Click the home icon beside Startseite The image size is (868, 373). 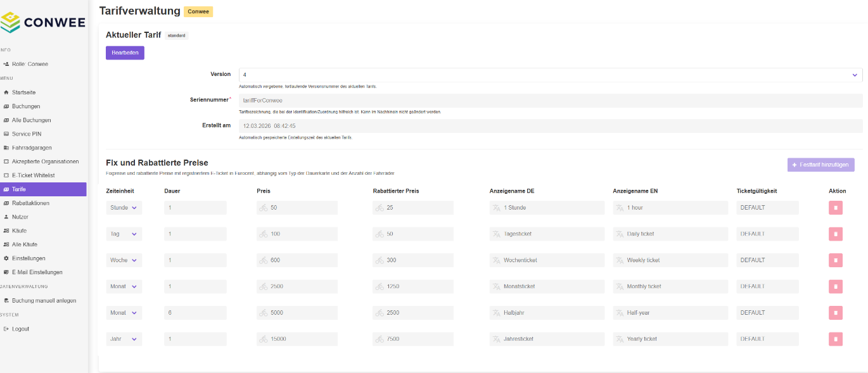6,92
